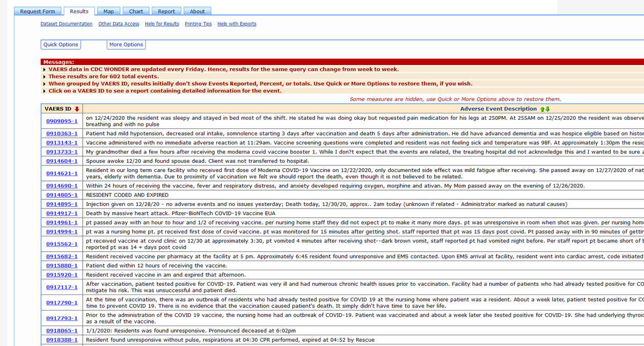Open VAERS report 0913733-1
This screenshot has width=644, height=346.
62,152
